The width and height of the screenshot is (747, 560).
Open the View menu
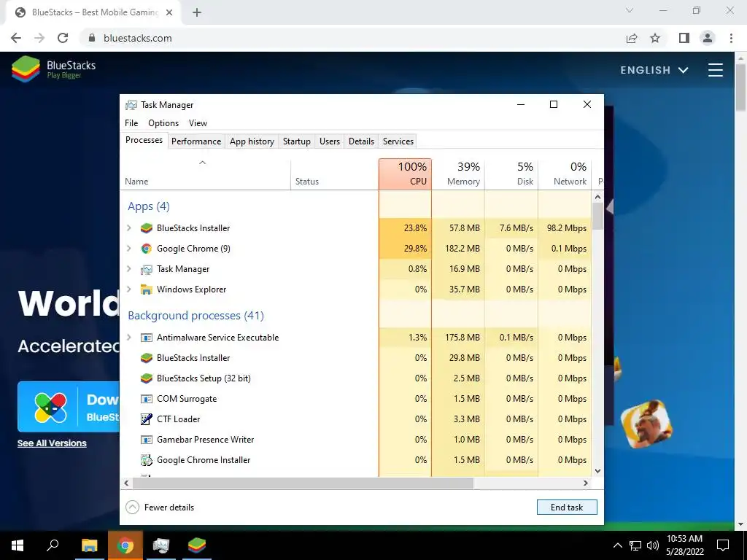coord(198,122)
